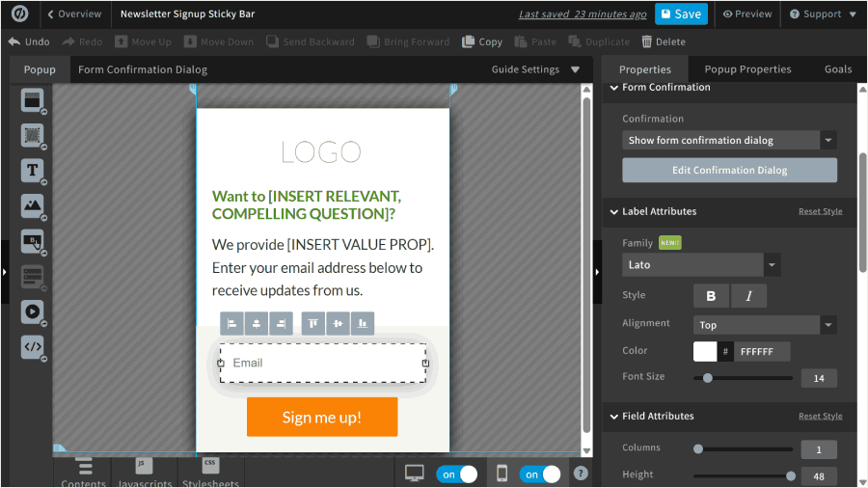The height and width of the screenshot is (488, 868).
Task: Click the Columns slider handle
Action: coord(698,449)
